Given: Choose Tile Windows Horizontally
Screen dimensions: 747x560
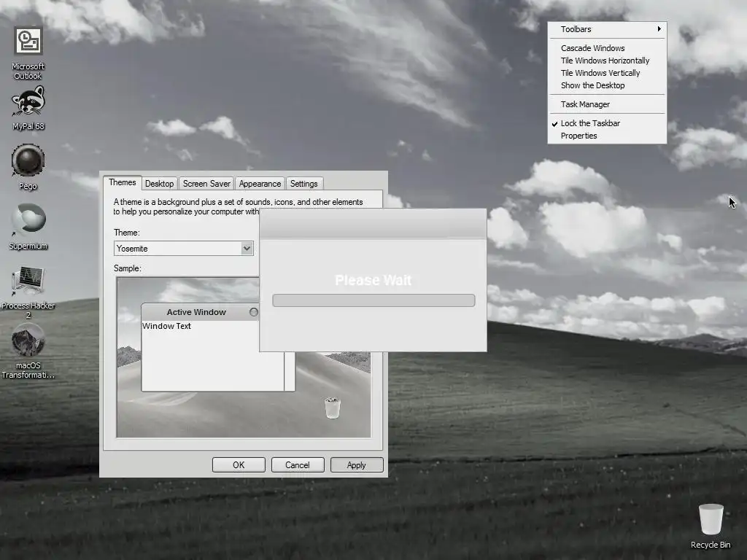Looking at the screenshot, I should point(606,61).
